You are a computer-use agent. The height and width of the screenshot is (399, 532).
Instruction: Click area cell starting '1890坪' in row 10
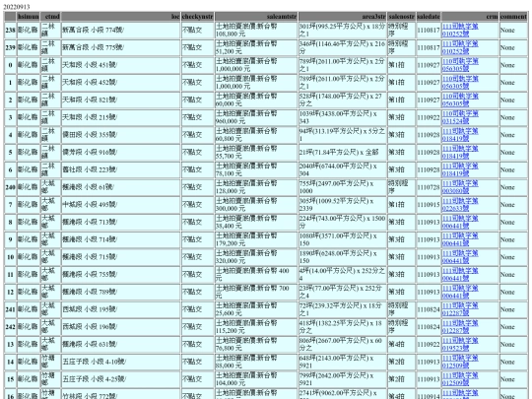(x=342, y=257)
